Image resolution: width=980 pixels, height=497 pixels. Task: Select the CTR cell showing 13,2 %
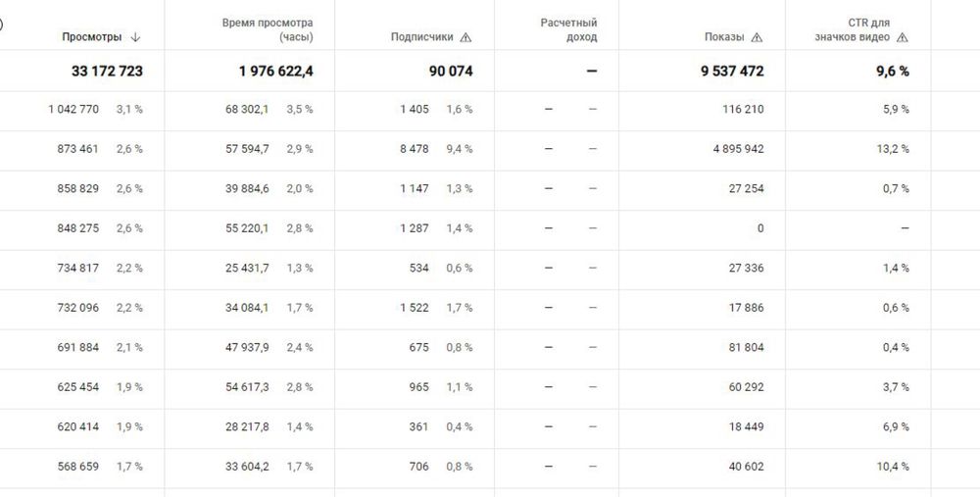pos(894,149)
